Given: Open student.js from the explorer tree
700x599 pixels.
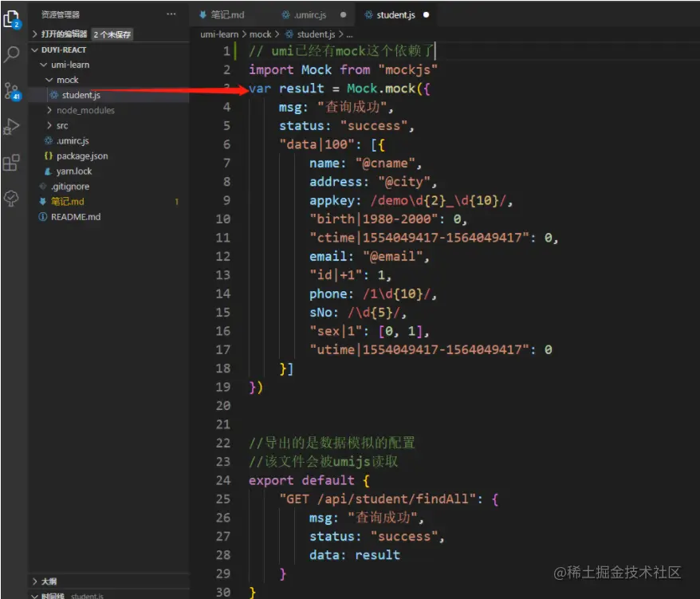Looking at the screenshot, I should click(x=81, y=95).
